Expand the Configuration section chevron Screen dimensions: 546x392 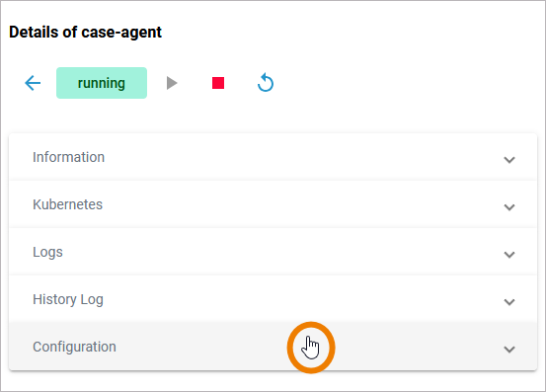509,350
